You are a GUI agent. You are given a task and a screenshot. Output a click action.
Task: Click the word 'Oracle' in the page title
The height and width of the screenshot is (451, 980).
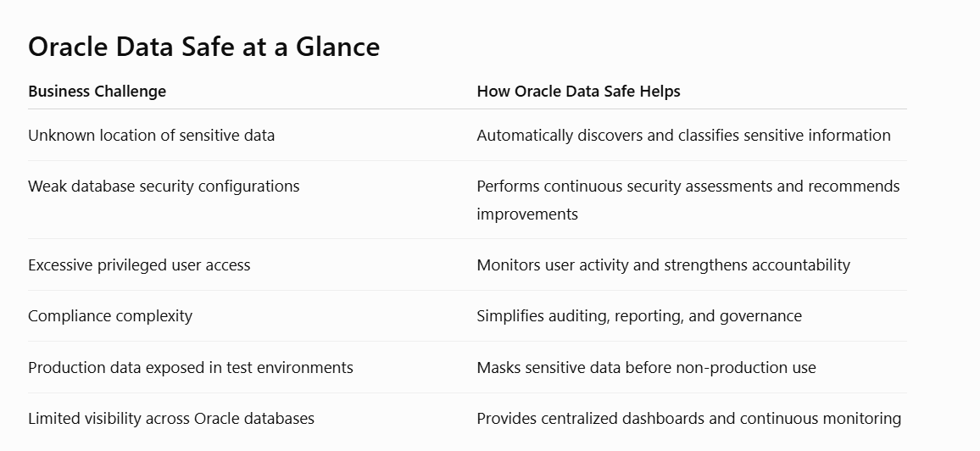(x=68, y=47)
